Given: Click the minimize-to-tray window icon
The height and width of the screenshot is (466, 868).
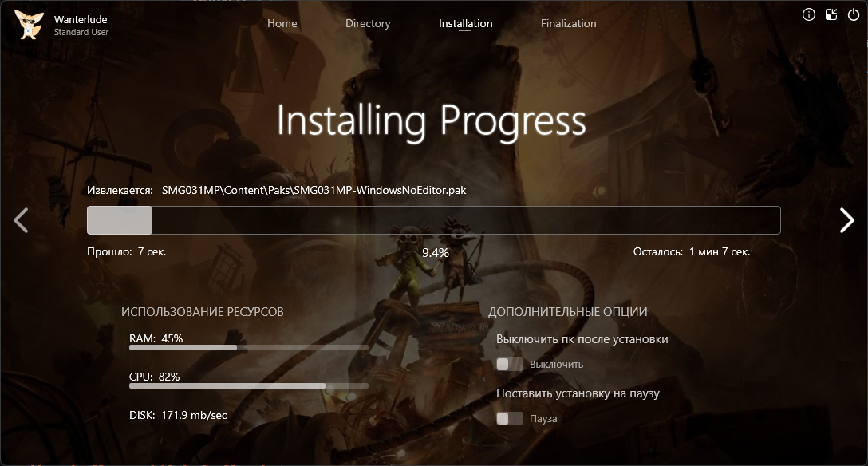Looking at the screenshot, I should pos(831,14).
